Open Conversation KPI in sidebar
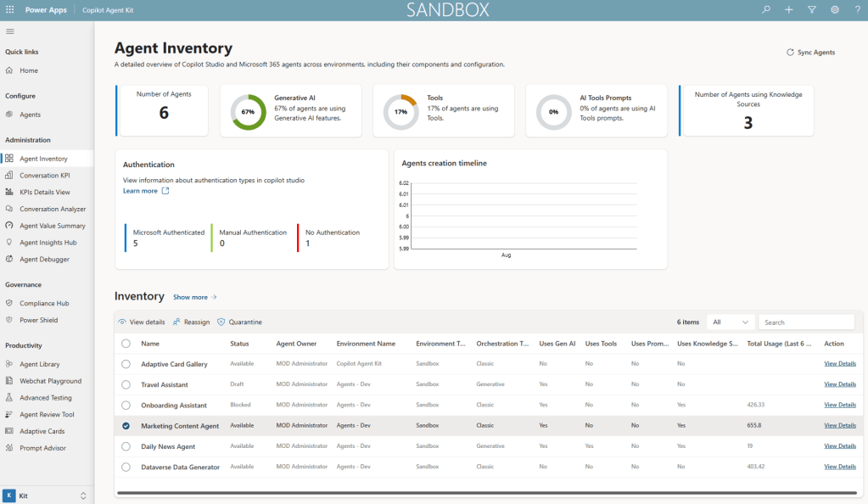This screenshot has width=868, height=504. click(45, 176)
